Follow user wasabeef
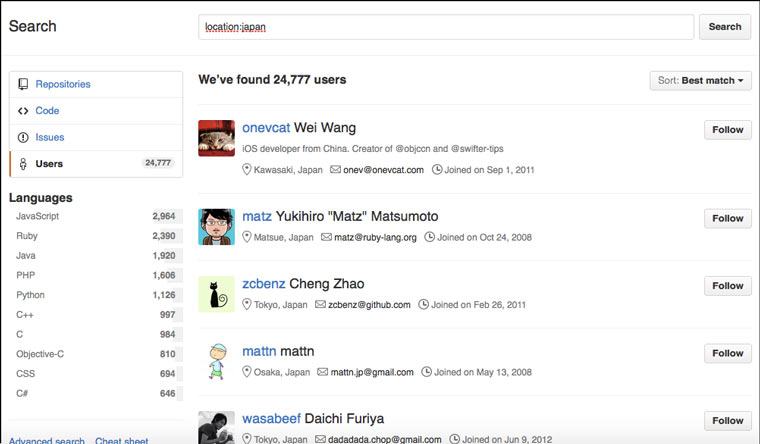Viewport: 760px width, 444px height. [728, 421]
